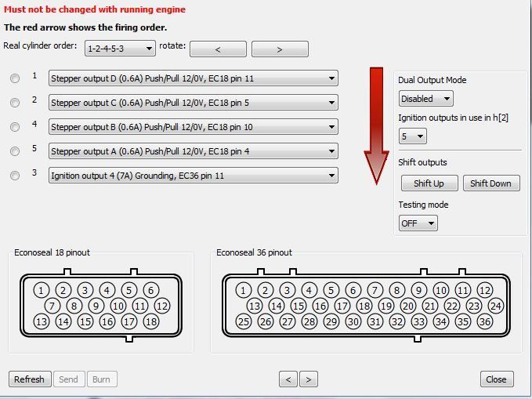Click pin 13 in Econoseal 18 pinout

[42, 321]
